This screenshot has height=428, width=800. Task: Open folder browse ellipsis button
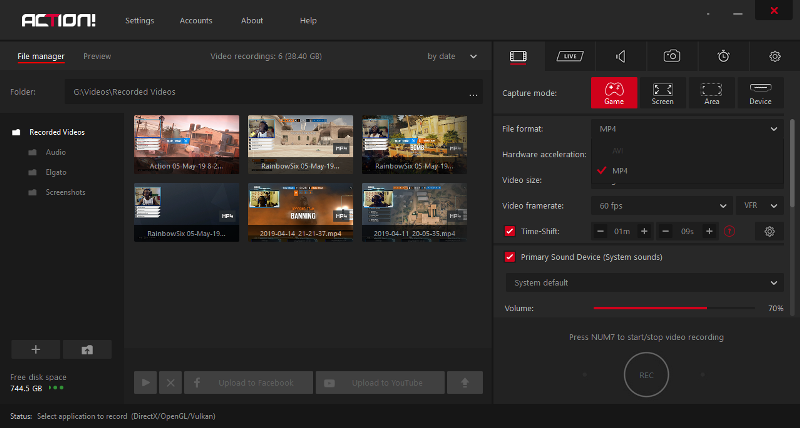tap(473, 93)
